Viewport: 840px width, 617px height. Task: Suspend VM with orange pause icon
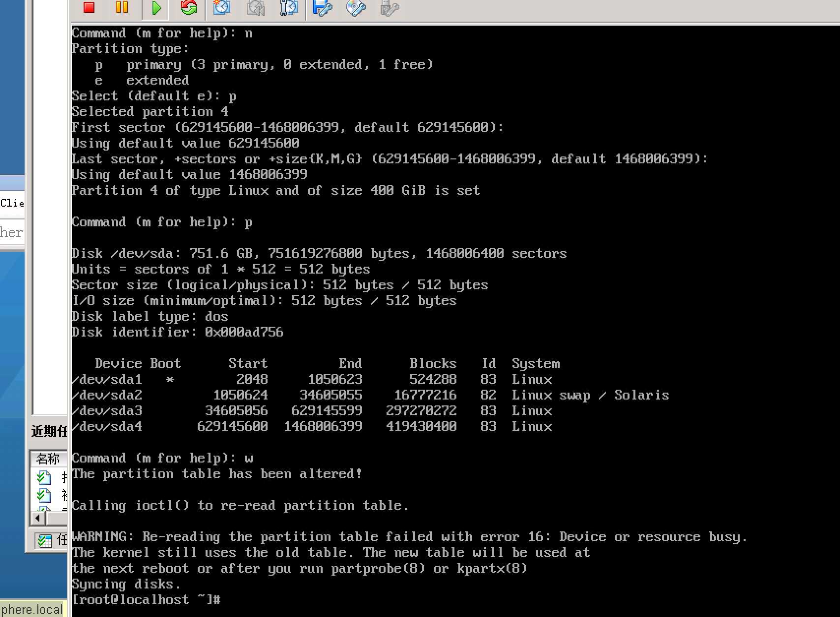click(121, 7)
